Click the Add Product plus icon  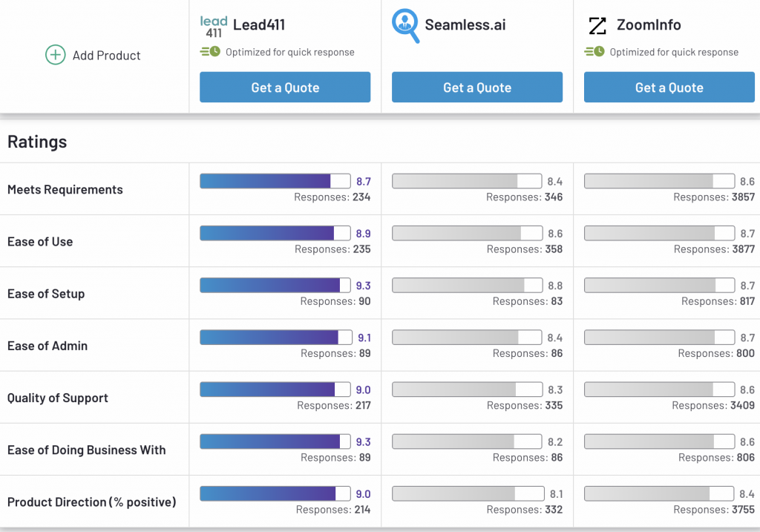(56, 55)
